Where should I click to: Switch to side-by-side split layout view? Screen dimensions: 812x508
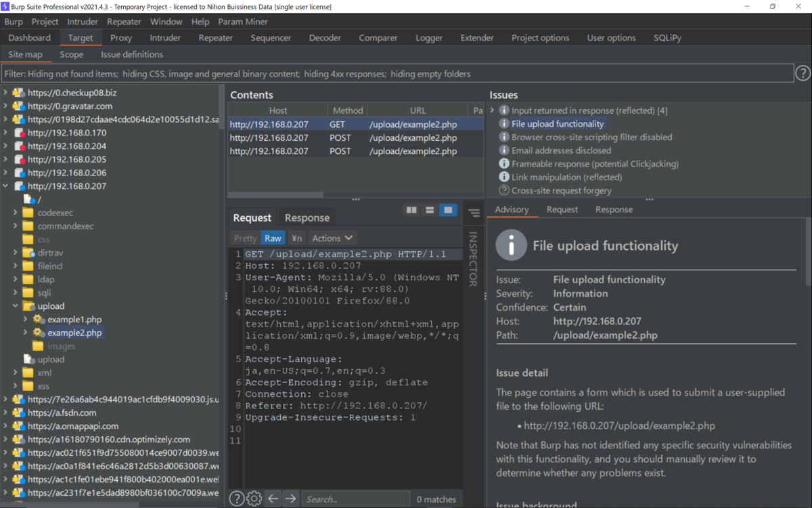tap(411, 211)
